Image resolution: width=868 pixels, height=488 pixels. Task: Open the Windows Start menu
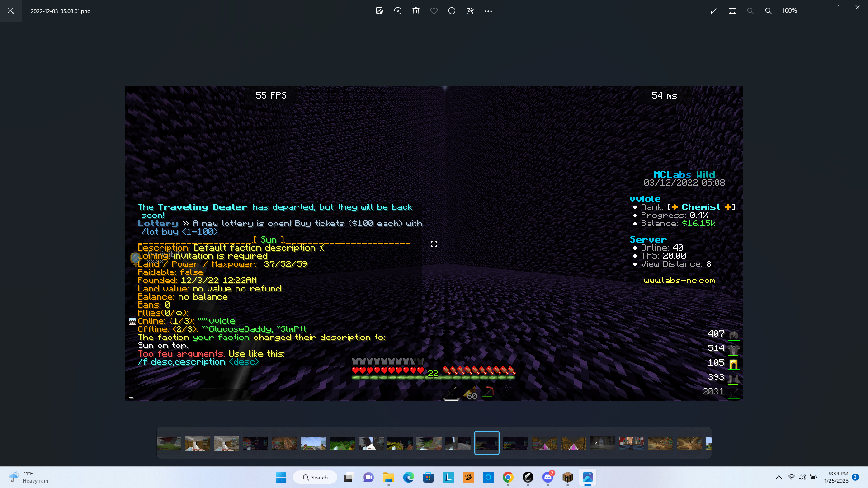(281, 477)
